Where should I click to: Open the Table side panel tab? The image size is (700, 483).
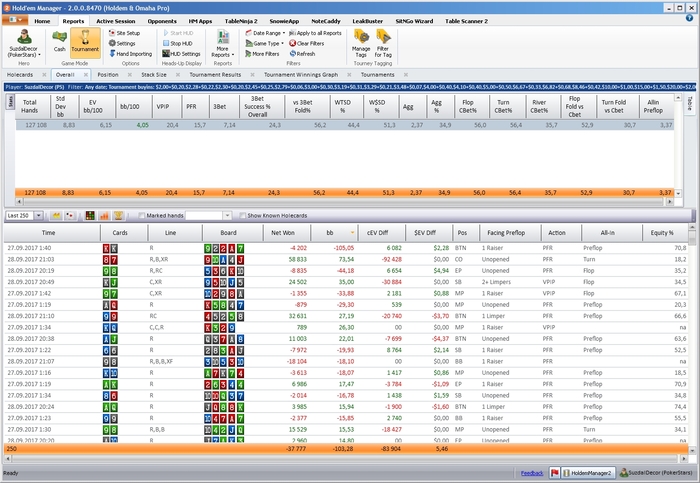[690, 103]
